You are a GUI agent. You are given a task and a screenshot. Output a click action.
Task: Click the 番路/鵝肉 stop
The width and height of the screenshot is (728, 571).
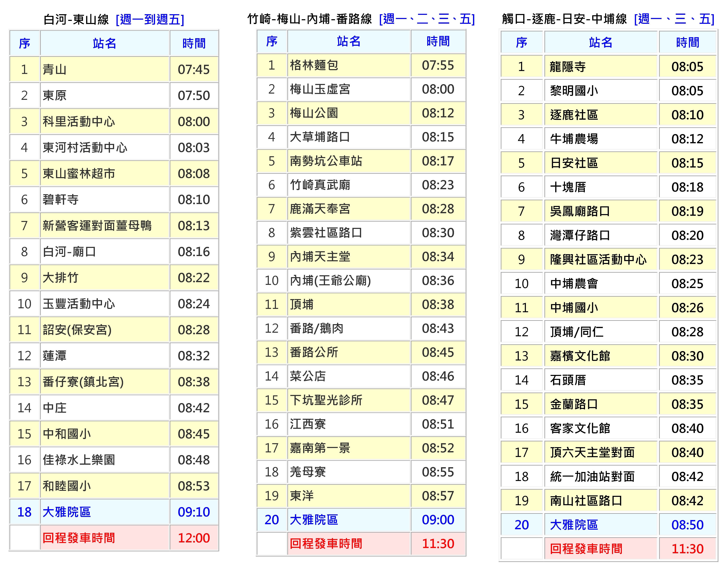point(316,329)
